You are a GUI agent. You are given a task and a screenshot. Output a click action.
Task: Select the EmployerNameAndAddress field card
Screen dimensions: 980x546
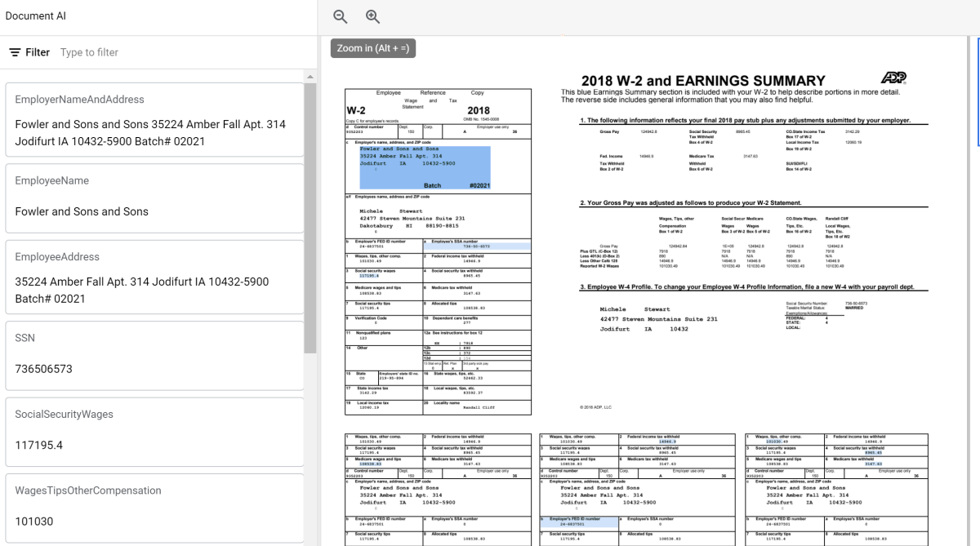[155, 119]
